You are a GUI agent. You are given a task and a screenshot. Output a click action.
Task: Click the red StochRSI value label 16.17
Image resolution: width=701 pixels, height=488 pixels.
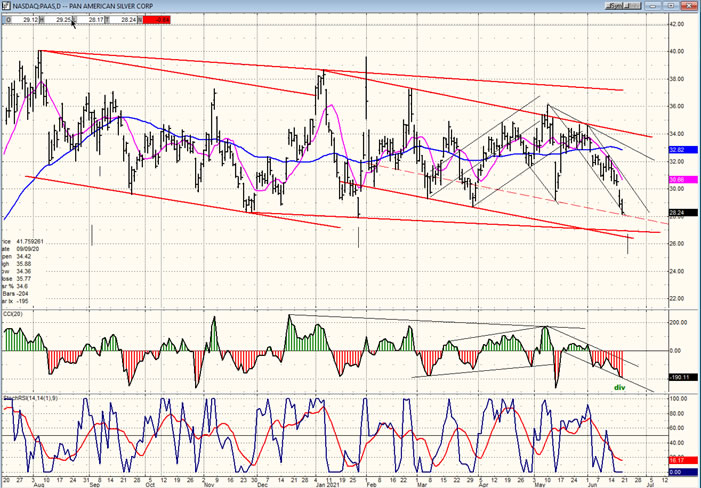click(x=683, y=460)
